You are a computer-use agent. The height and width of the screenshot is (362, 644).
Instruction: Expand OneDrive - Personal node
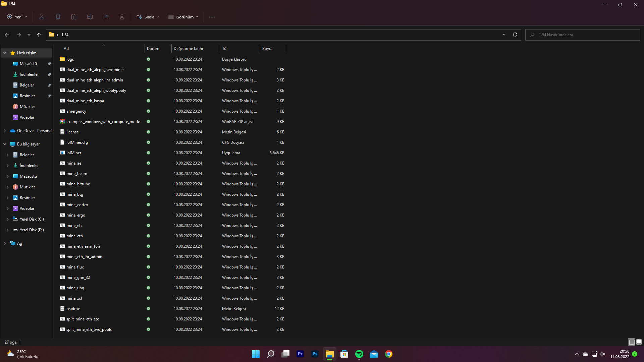[x=5, y=131]
